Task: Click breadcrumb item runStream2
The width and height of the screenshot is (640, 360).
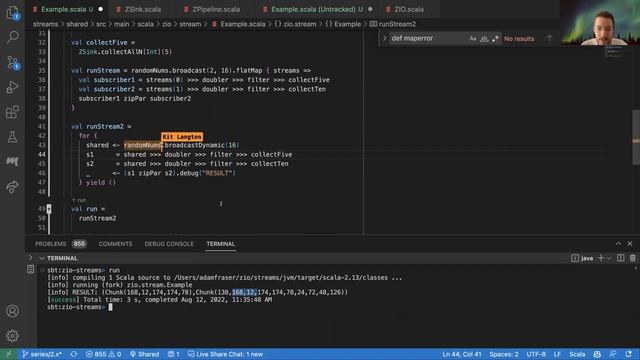Action: click(393, 24)
